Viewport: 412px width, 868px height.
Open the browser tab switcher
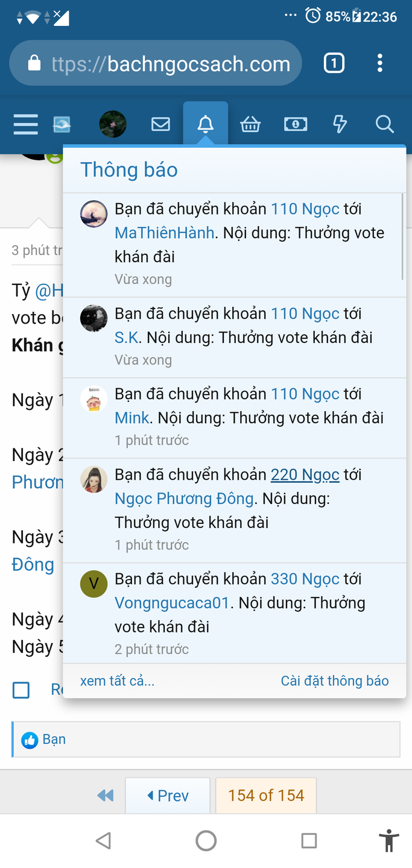coord(334,63)
